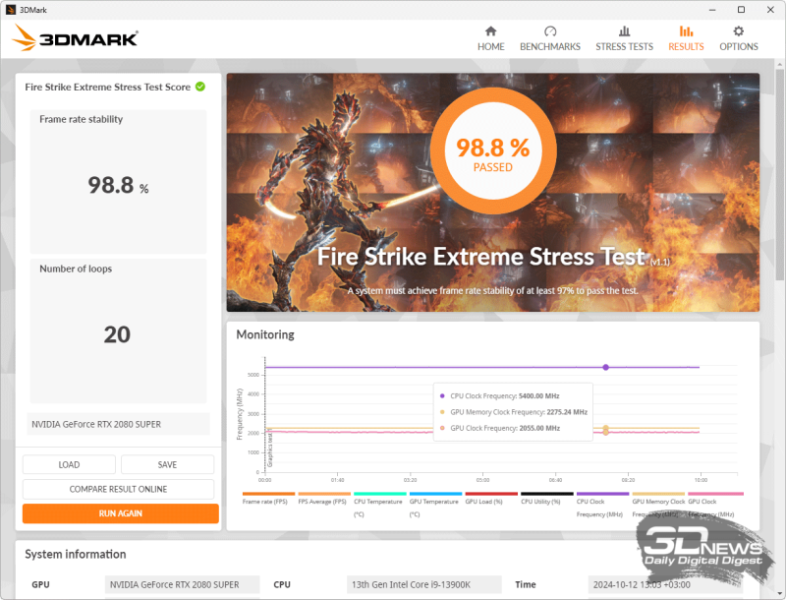Click 3DMark app icon in title bar
Viewport: 786px width, 600px height.
pyautogui.click(x=10, y=9)
